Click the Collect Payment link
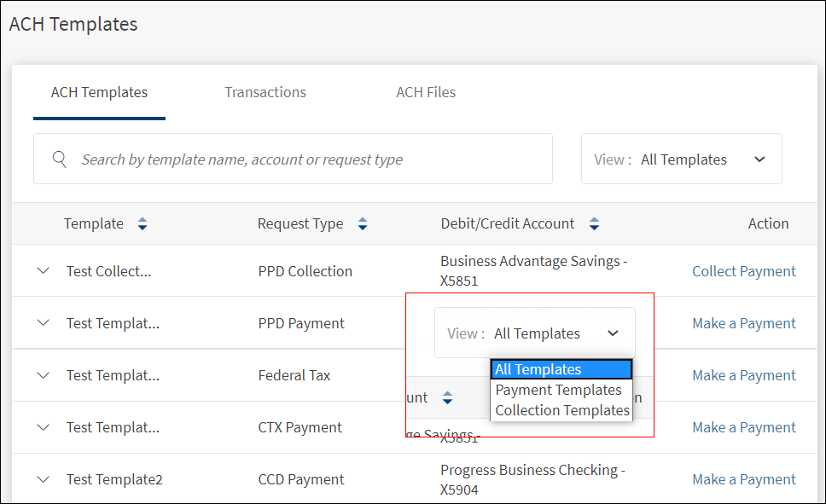 [743, 271]
